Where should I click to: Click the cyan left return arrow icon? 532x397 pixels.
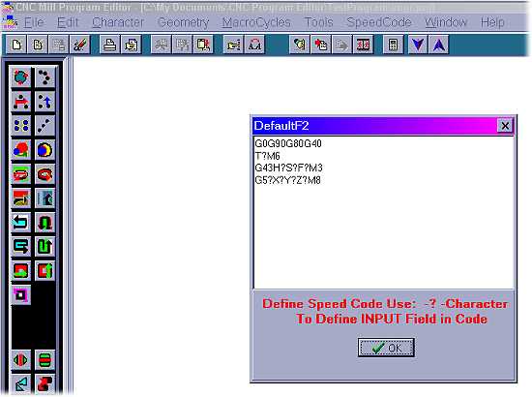coord(21,223)
